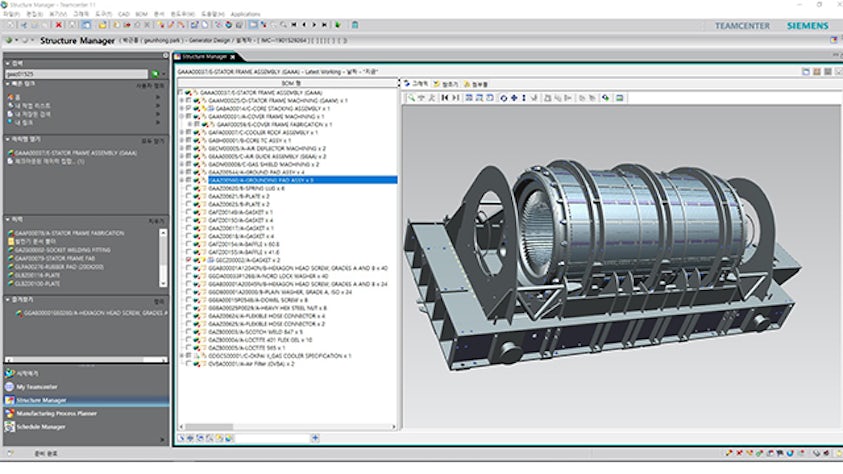This screenshot has height=474, width=843.
Task: Select highlighted GROUNDING PAD ASSY row
Action: click(302, 180)
